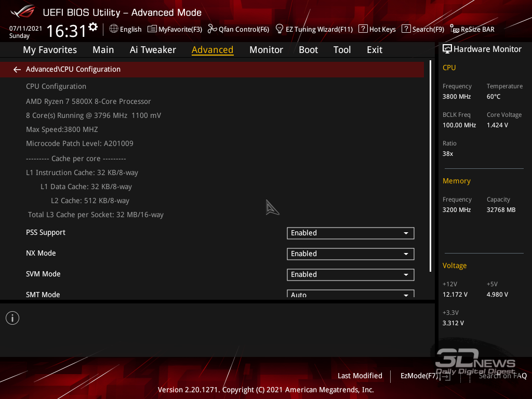Select the SVM Mode label
The height and width of the screenshot is (399, 532).
coord(43,274)
